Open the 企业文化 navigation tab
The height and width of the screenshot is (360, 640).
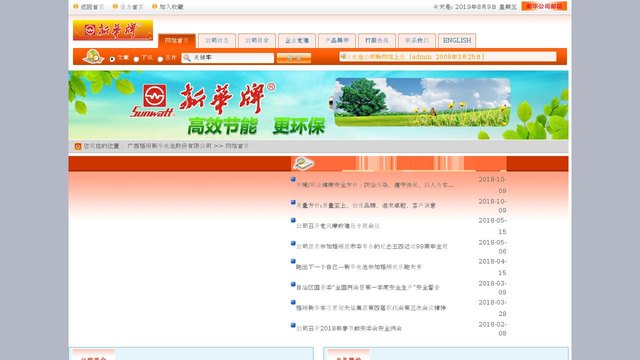click(297, 40)
